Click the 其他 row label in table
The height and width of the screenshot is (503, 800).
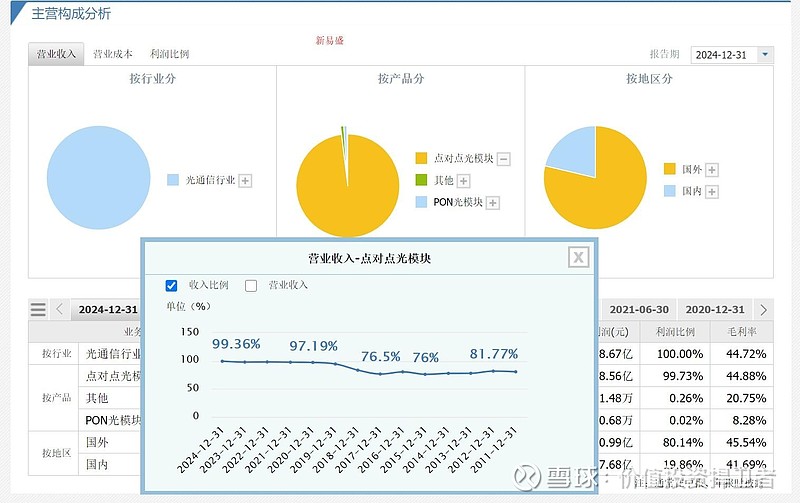(x=97, y=398)
